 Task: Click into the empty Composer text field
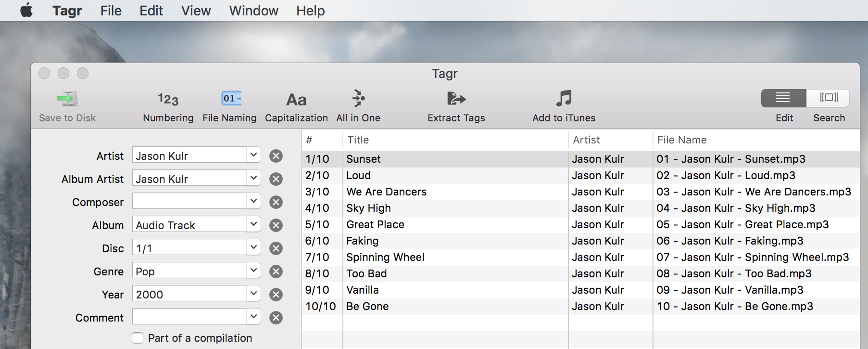click(x=189, y=201)
